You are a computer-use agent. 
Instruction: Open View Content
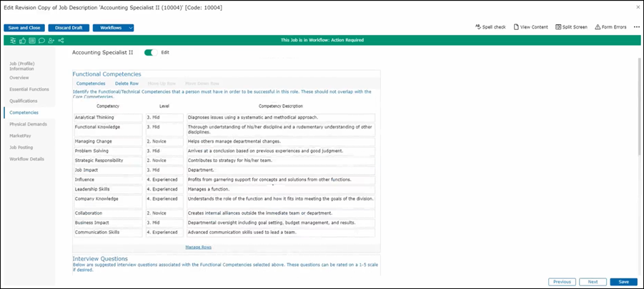coord(530,27)
